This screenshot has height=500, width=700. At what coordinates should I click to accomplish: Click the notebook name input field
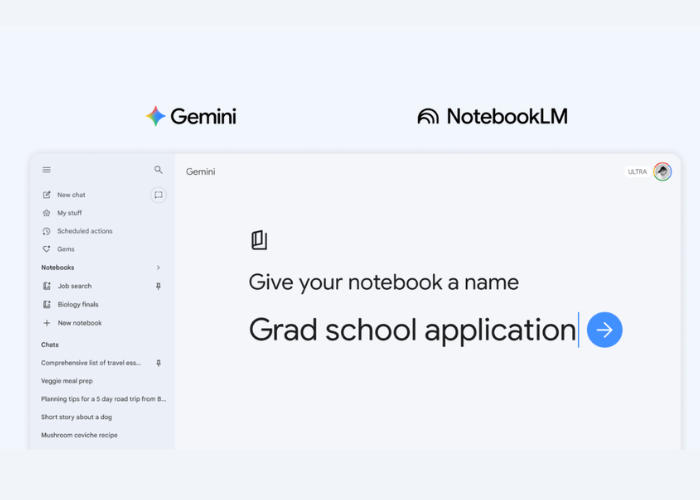(411, 330)
